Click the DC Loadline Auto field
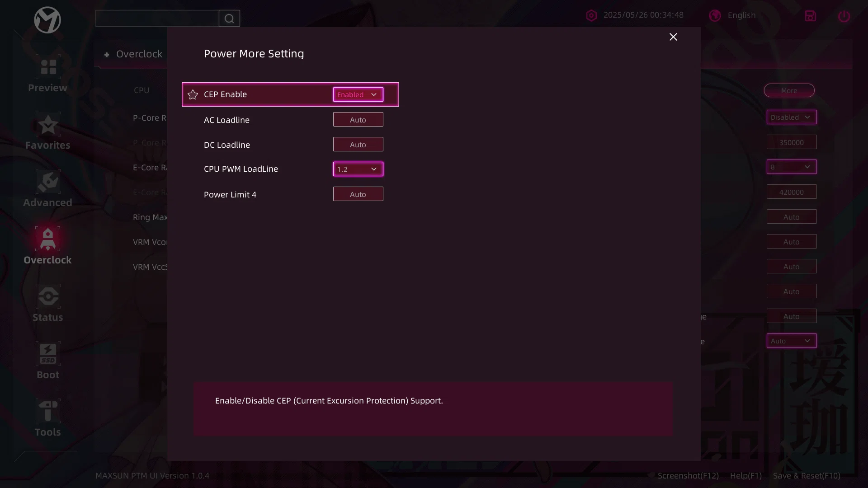 [358, 144]
